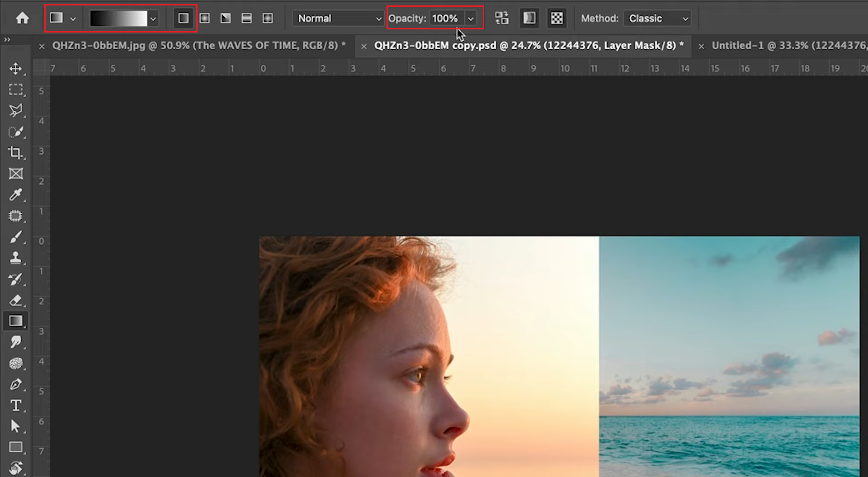
Task: Select the Rectangular Marquee tool
Action: coord(16,90)
